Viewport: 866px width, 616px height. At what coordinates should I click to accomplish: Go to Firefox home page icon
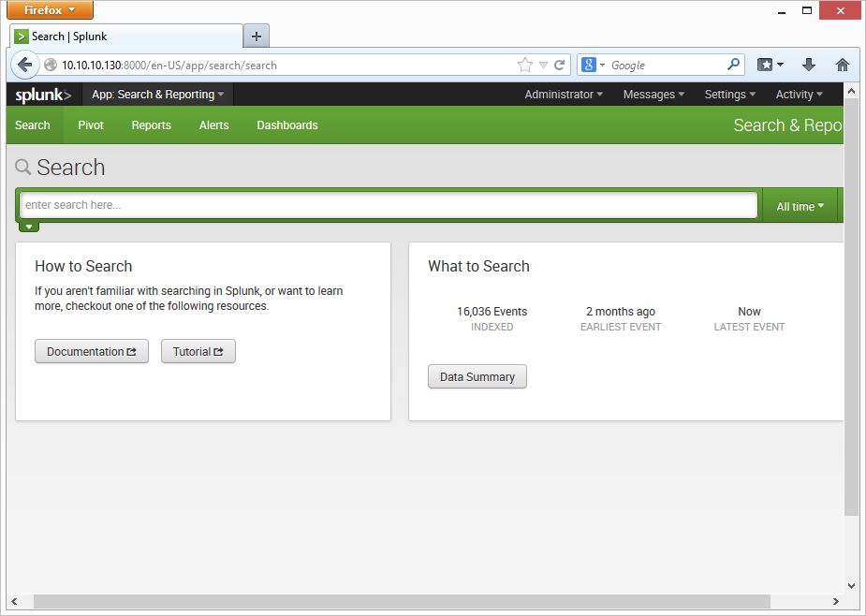coord(842,65)
